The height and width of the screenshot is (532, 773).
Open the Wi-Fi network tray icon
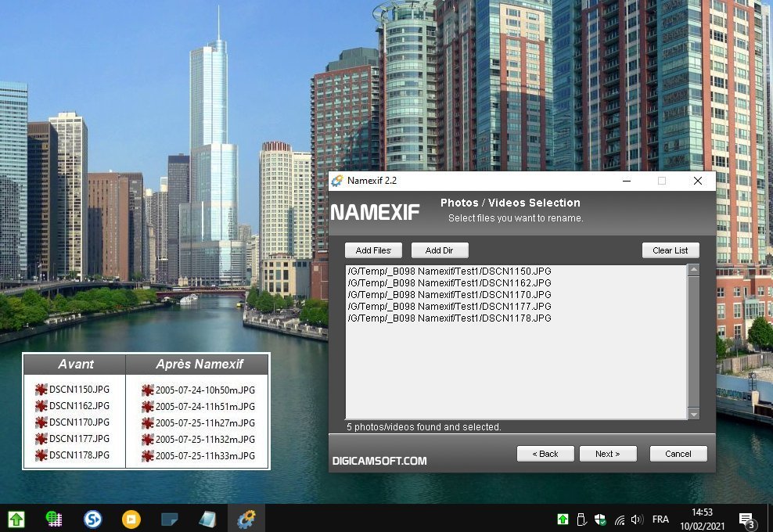pos(619,519)
